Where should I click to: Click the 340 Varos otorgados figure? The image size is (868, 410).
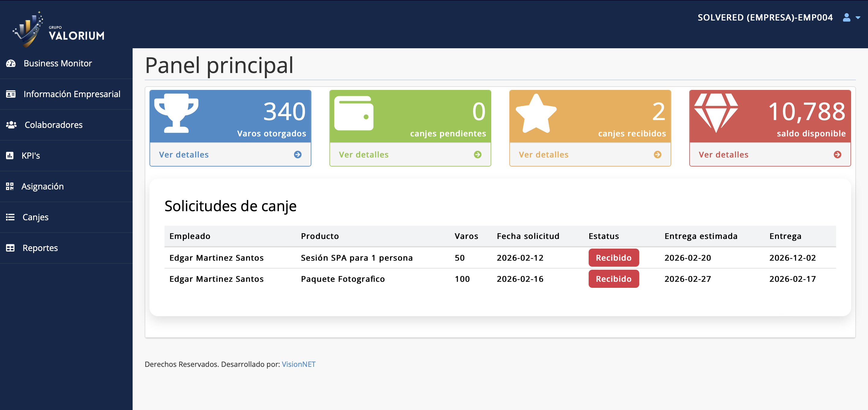click(x=285, y=111)
